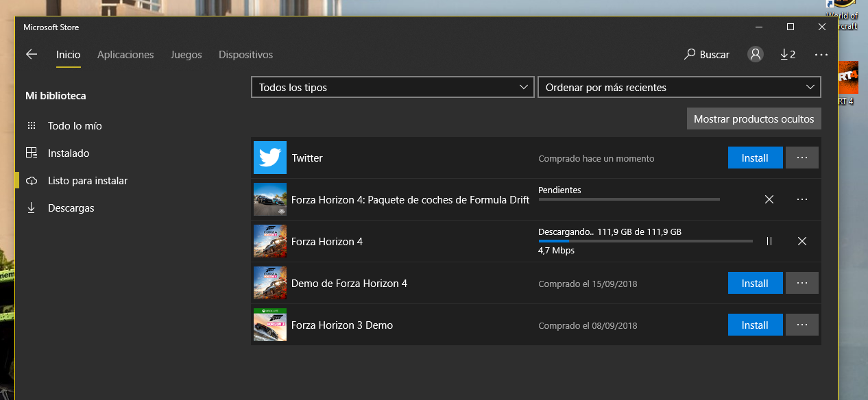The height and width of the screenshot is (400, 868).
Task: Click the Comprado el 15/09/2018 text
Action: coord(588,284)
